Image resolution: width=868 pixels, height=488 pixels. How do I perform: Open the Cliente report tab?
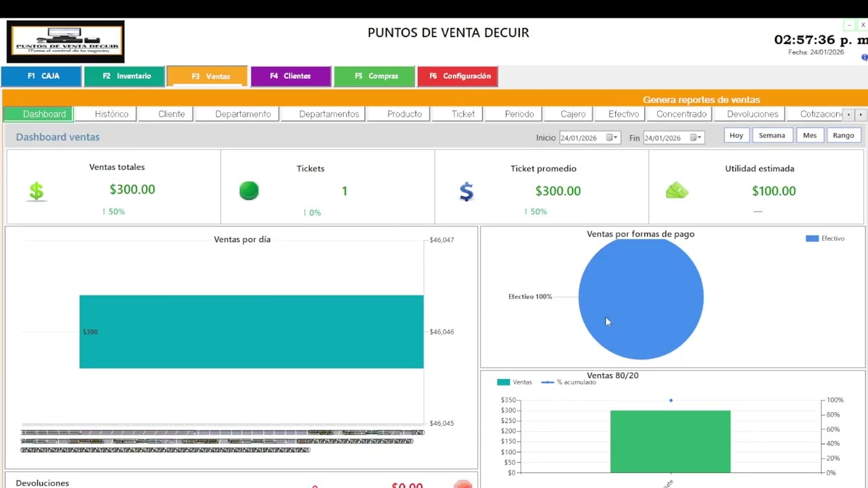166,114
